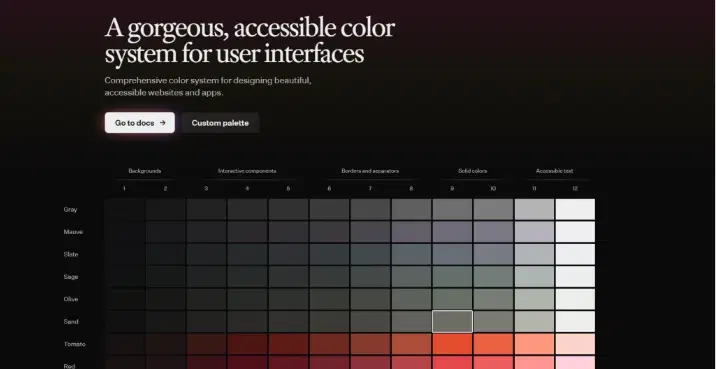Choose the Olive step 6 swatch
This screenshot has height=369, width=716.
329,299
